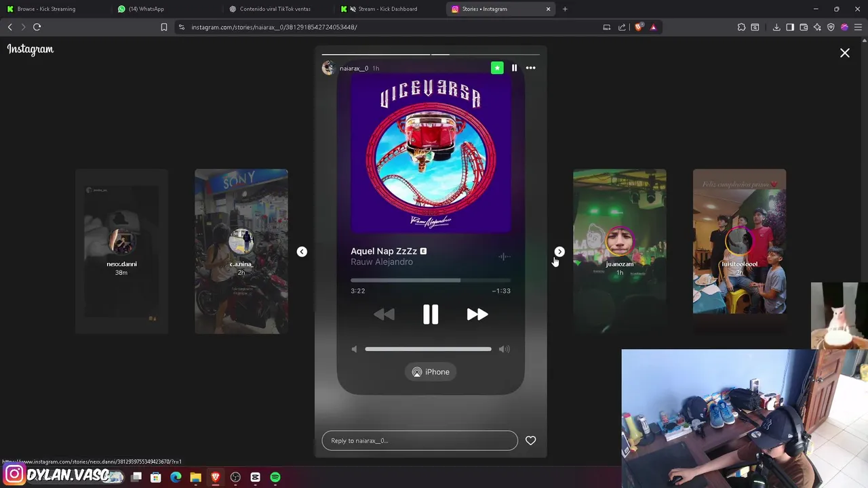Image resolution: width=868 pixels, height=488 pixels.
Task: Click the share page icon
Action: click(622, 27)
